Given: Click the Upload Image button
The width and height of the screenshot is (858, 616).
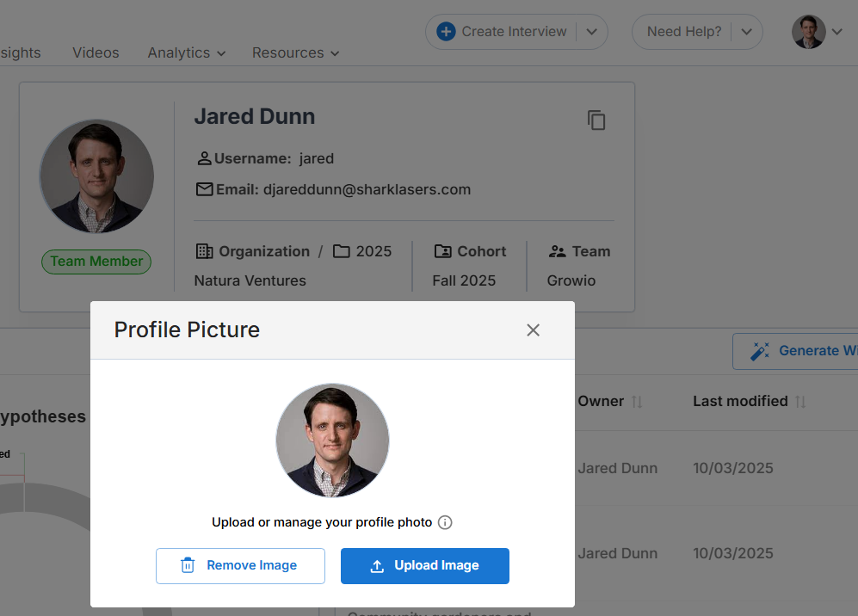Looking at the screenshot, I should (425, 566).
